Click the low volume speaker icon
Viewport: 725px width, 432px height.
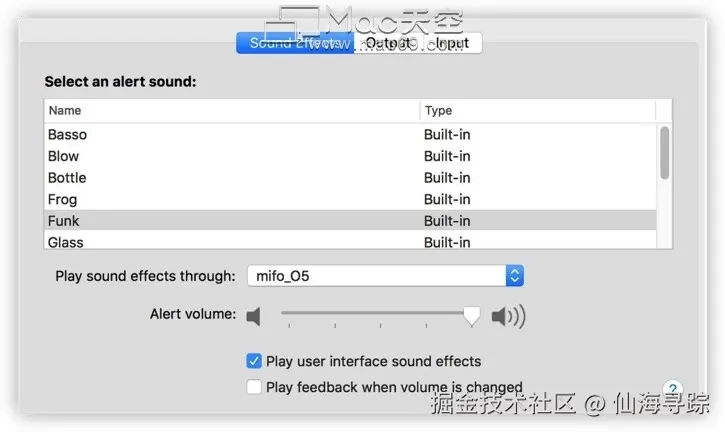point(253,316)
